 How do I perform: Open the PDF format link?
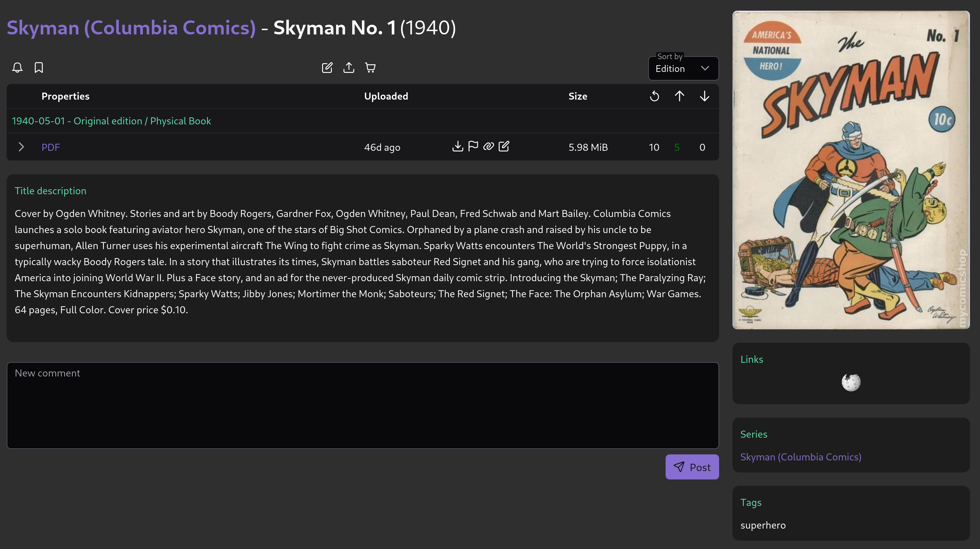point(51,147)
